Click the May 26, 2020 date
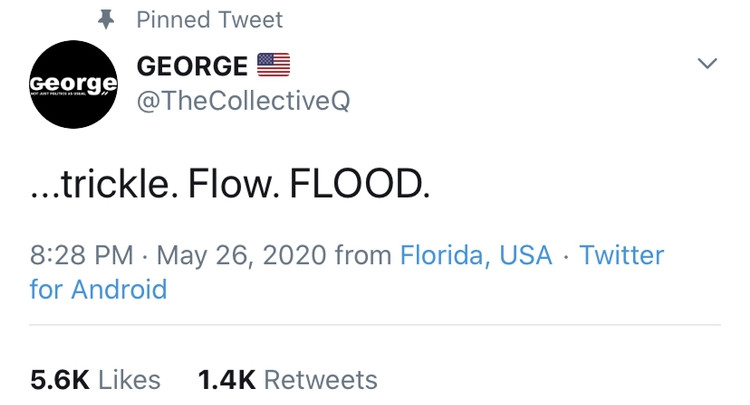The width and height of the screenshot is (750, 405). 241,255
